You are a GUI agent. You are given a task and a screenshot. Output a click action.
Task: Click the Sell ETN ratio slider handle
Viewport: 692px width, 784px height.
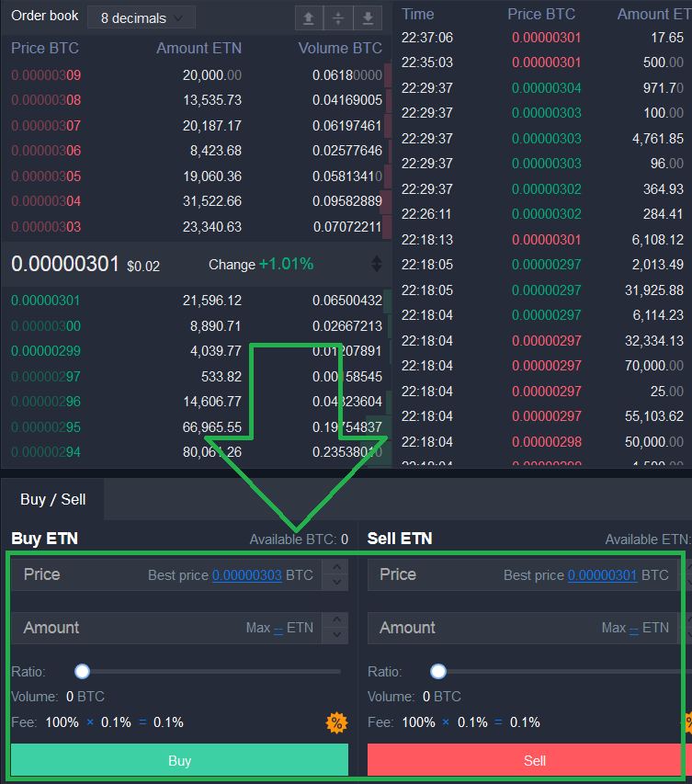(438, 672)
